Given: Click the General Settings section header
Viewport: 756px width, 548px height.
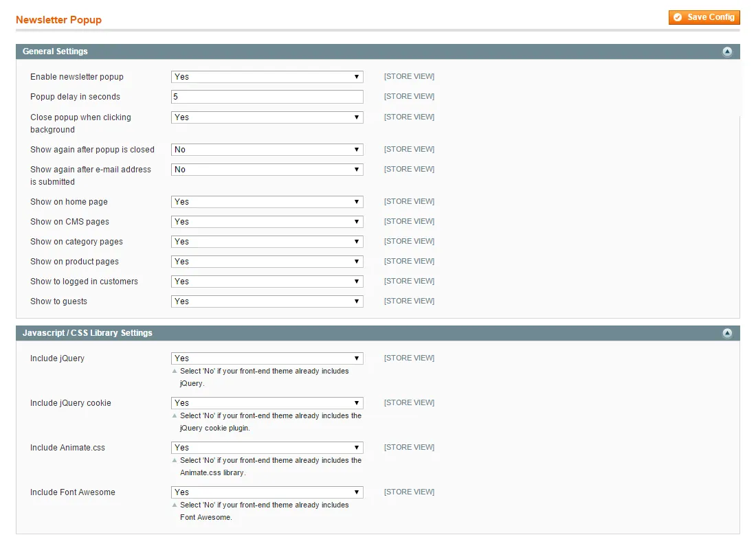Looking at the screenshot, I should [x=377, y=52].
